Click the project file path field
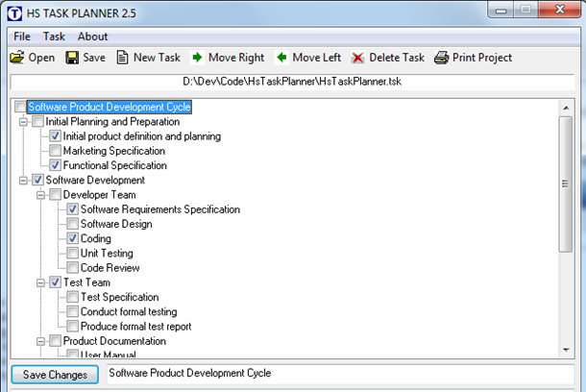This screenshot has width=586, height=392. pos(292,82)
